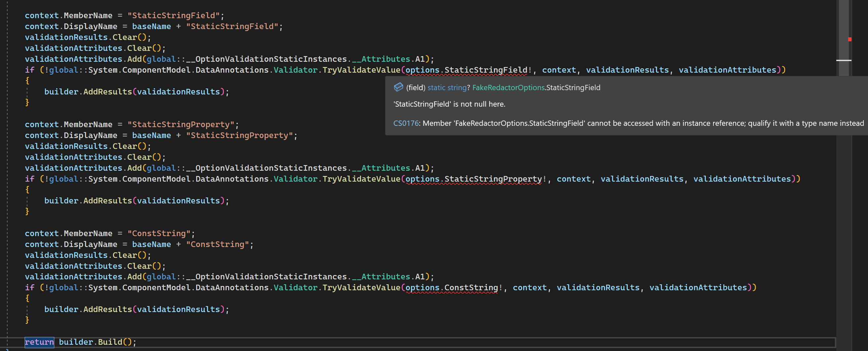Click the highlighted 'return' keyword
Viewport: 868px width, 351px height.
click(39, 342)
